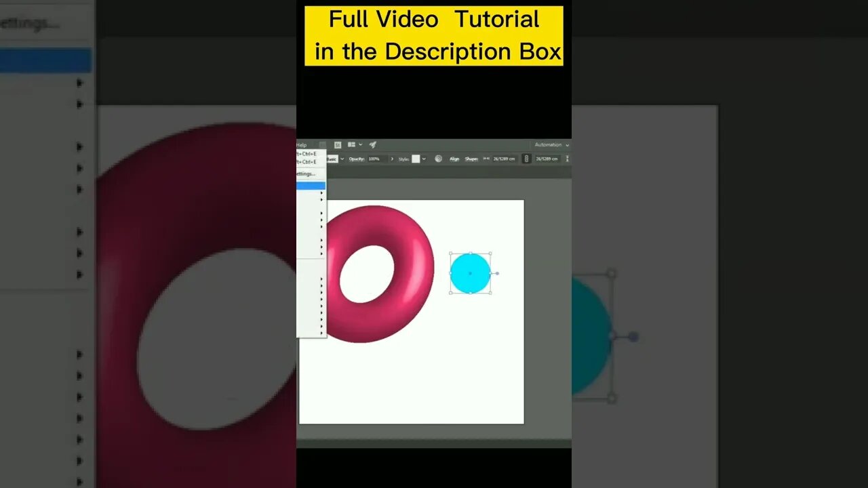The image size is (868, 488).
Task: Expand the Opacity slider arrow
Action: click(x=392, y=159)
